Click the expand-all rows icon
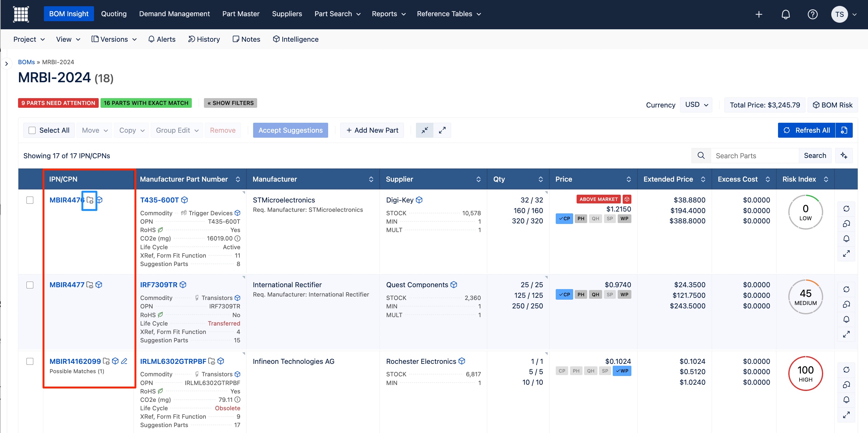 click(442, 130)
